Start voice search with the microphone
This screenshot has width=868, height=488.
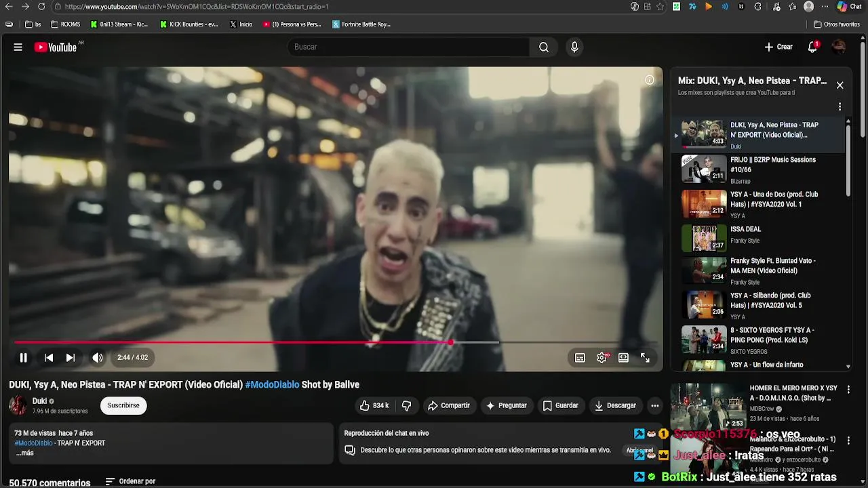pos(574,47)
